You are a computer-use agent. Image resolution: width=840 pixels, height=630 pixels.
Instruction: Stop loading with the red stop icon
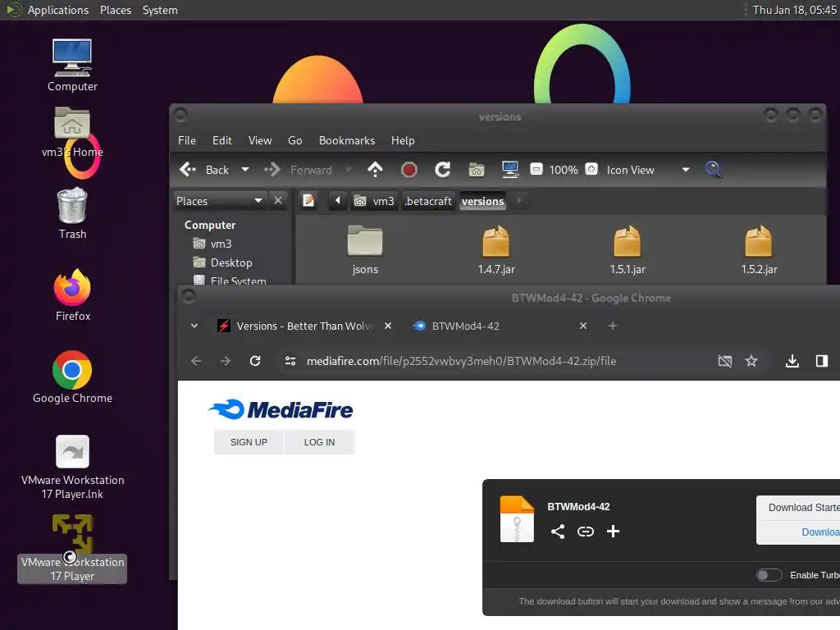tap(409, 170)
